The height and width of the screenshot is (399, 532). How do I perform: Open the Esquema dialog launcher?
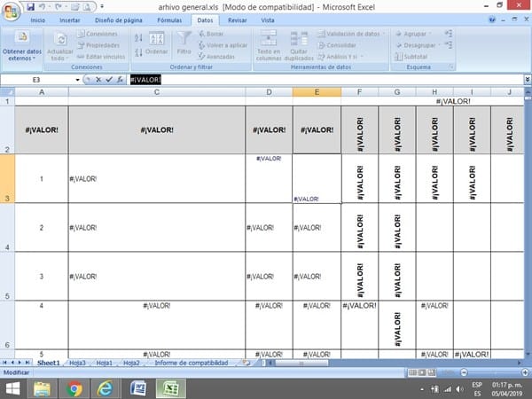(x=451, y=66)
